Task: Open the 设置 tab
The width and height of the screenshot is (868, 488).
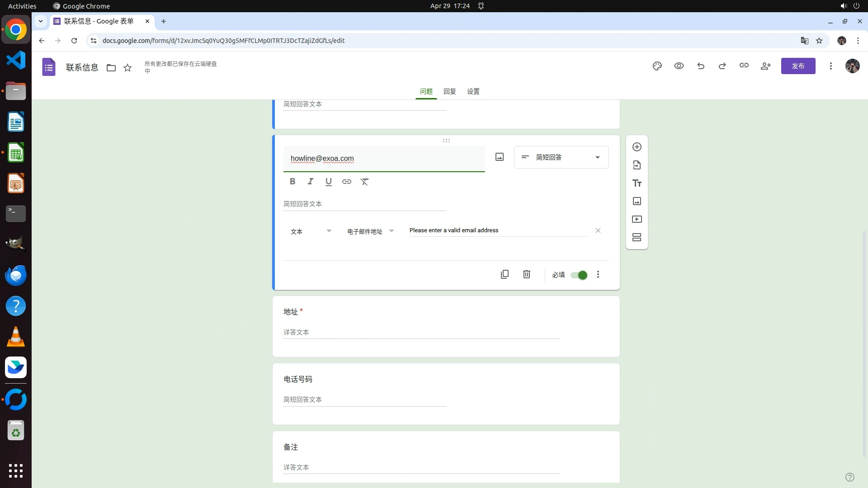Action: (x=473, y=91)
